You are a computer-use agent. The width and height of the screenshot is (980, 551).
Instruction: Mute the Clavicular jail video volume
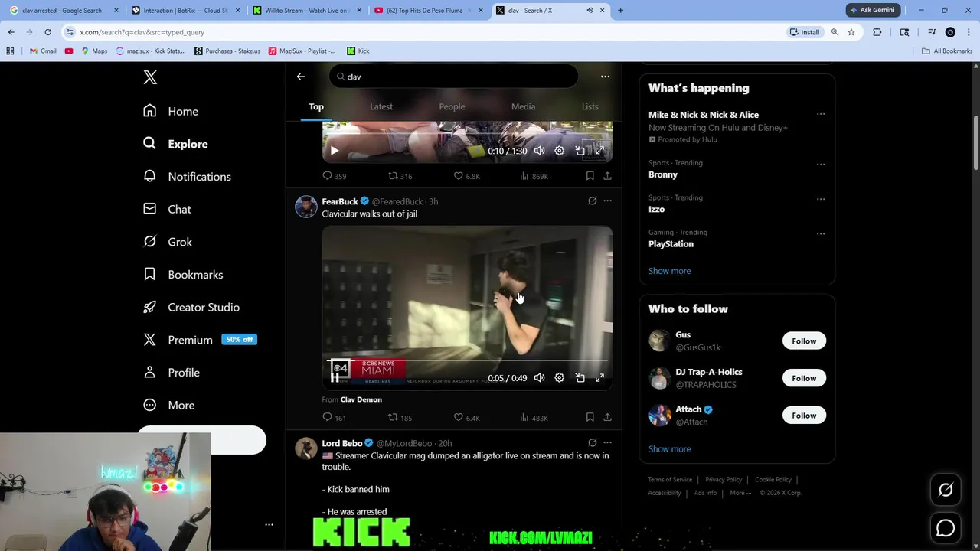[539, 378]
